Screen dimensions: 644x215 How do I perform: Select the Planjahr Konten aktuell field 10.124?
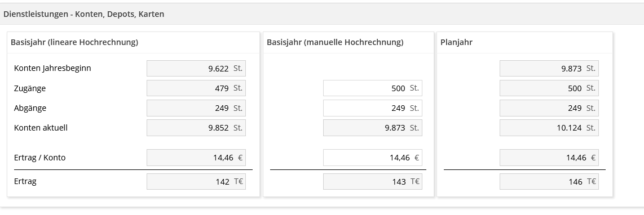pyautogui.click(x=549, y=128)
